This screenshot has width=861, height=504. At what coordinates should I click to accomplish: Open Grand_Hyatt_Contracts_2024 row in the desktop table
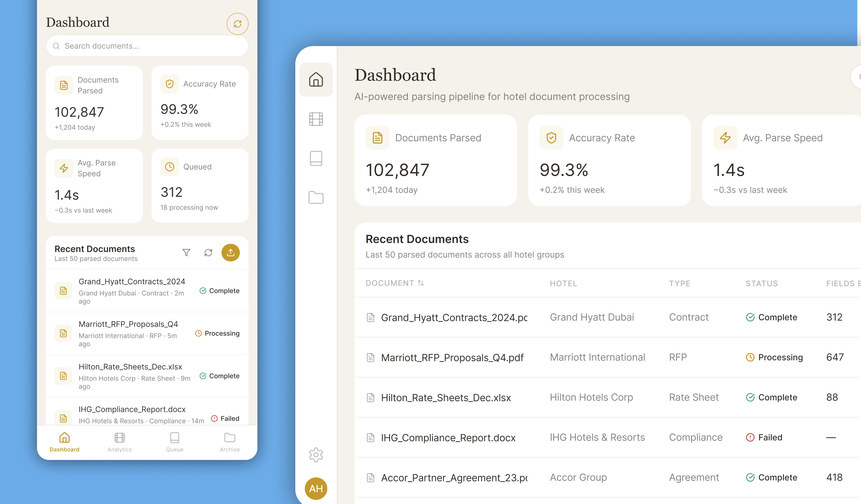608,317
